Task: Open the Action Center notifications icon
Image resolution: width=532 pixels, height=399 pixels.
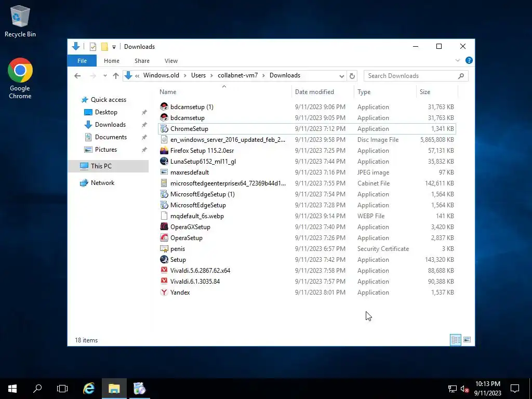Action: coord(515,389)
